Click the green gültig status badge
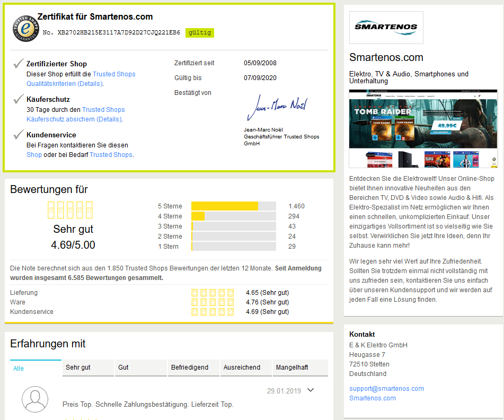Image resolution: width=504 pixels, height=420 pixels. click(x=200, y=32)
